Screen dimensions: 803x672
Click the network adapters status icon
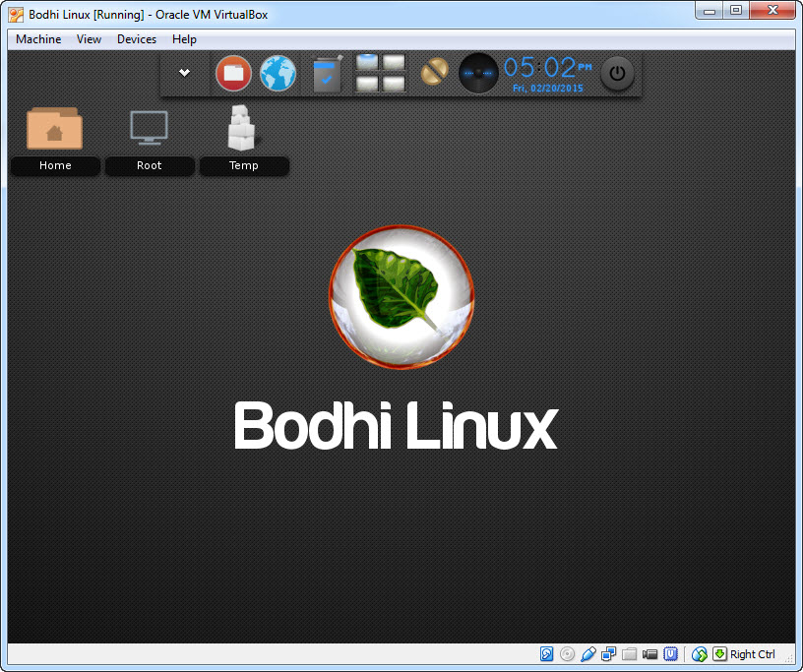click(608, 654)
